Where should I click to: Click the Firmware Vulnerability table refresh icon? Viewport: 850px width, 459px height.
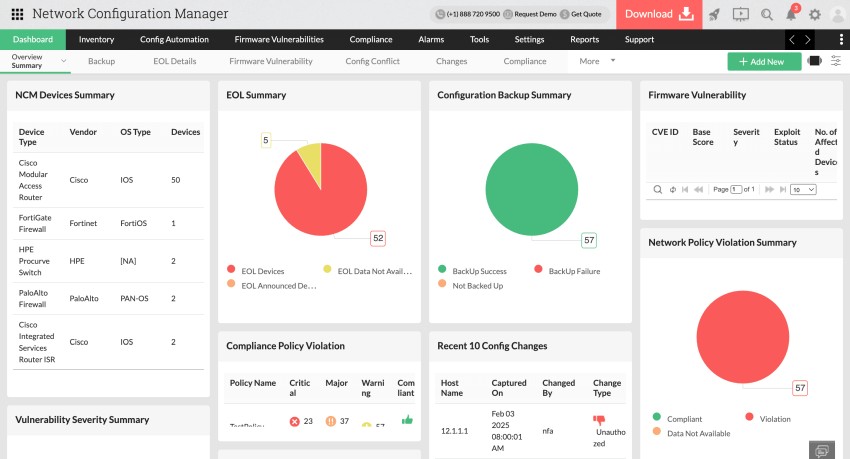tap(673, 189)
